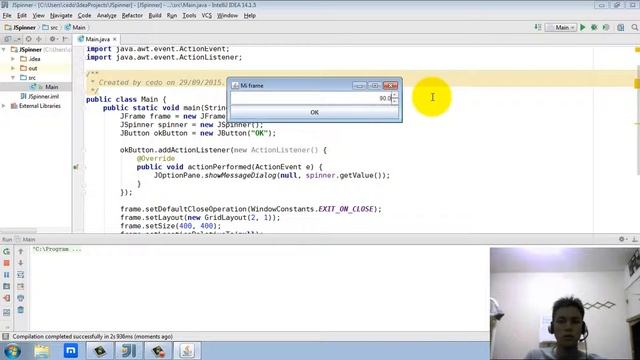Increment spinner value in Mi frame
The height and width of the screenshot is (360, 640).
pyautogui.click(x=395, y=95)
